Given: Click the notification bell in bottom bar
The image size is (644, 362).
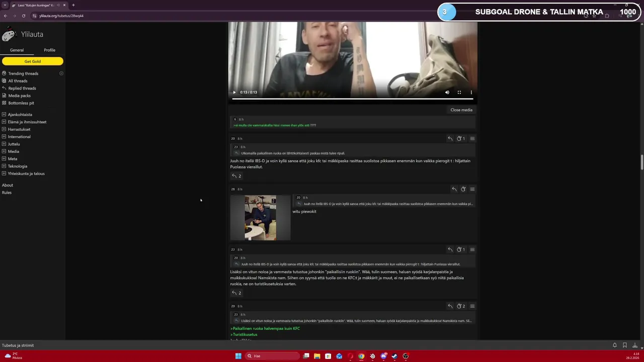Looking at the screenshot, I should 615,345.
